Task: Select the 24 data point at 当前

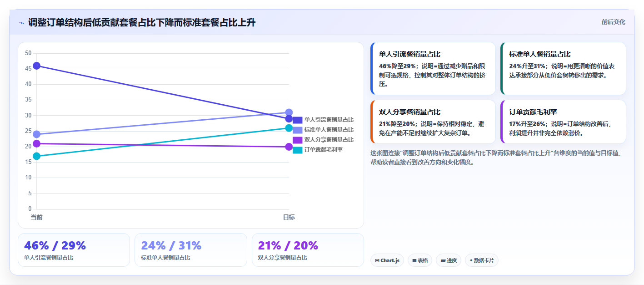Action: [x=36, y=134]
